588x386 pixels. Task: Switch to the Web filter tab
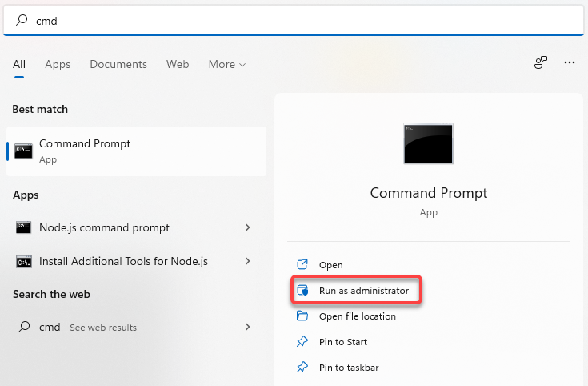[x=178, y=64]
